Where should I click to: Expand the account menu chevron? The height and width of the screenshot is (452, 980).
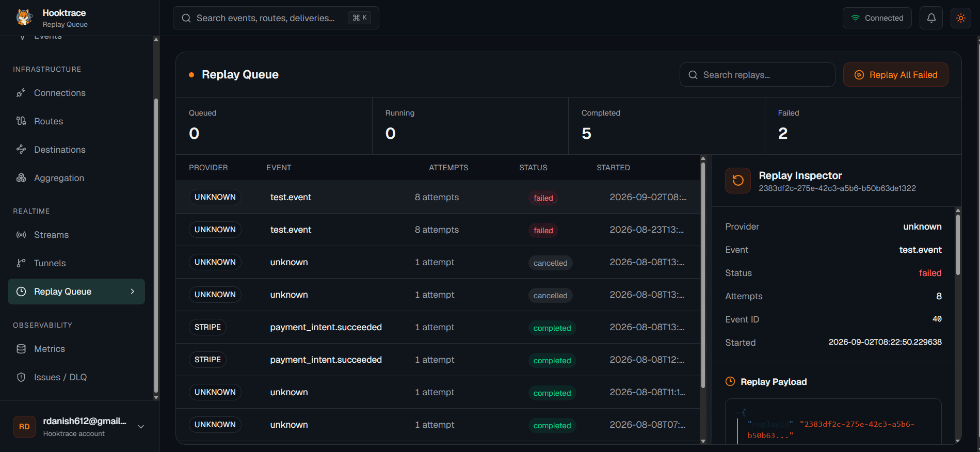141,427
